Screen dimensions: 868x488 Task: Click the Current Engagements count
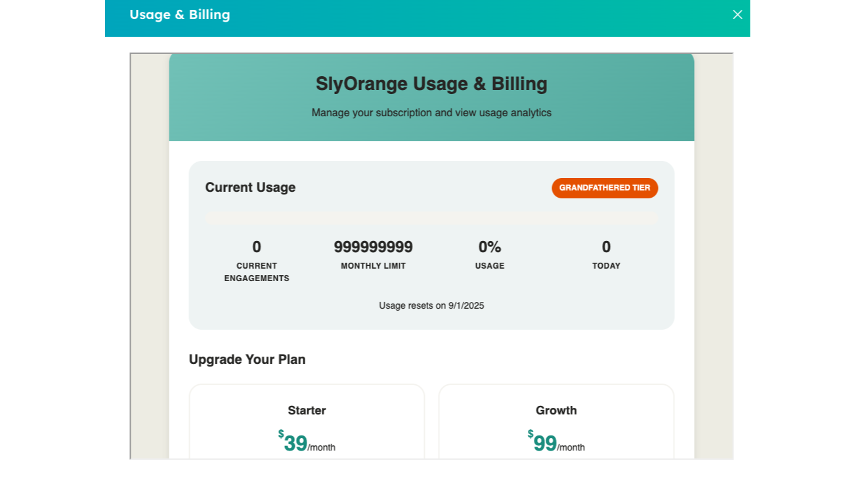click(257, 247)
